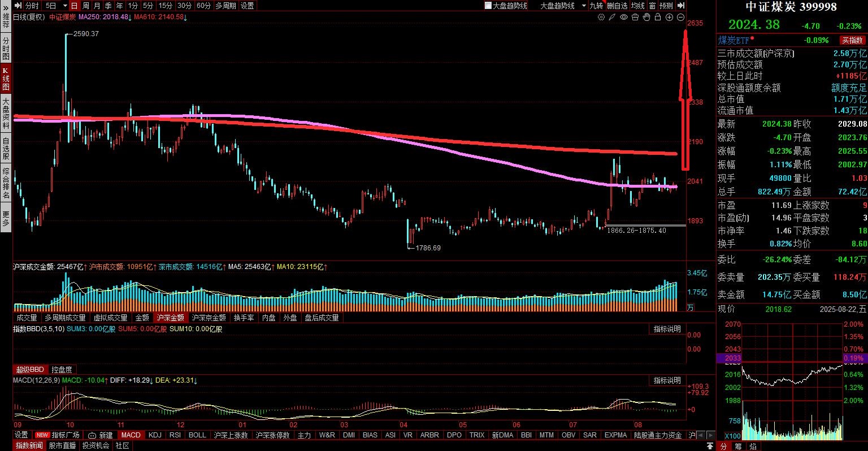Viewport: 868px width, 451px height.
Task: Select 推荐 in left sidebar
Action: (6, 21)
